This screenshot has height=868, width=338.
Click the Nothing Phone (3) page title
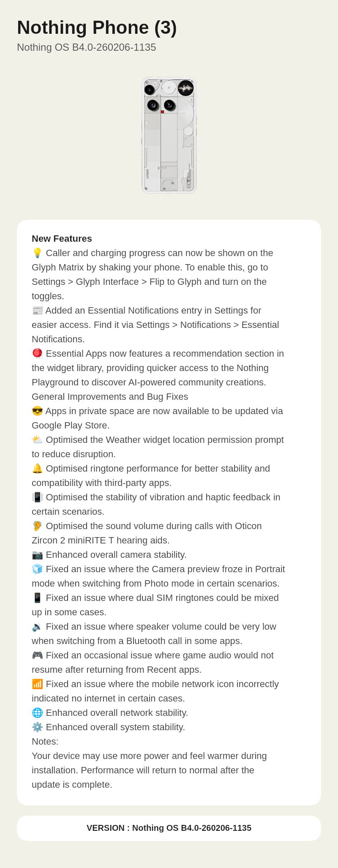[97, 27]
